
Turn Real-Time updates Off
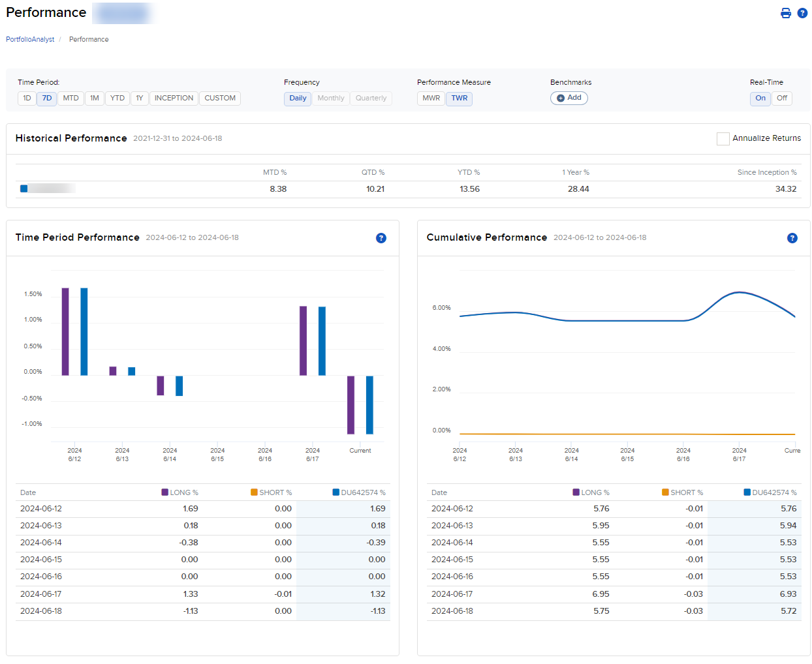(781, 98)
